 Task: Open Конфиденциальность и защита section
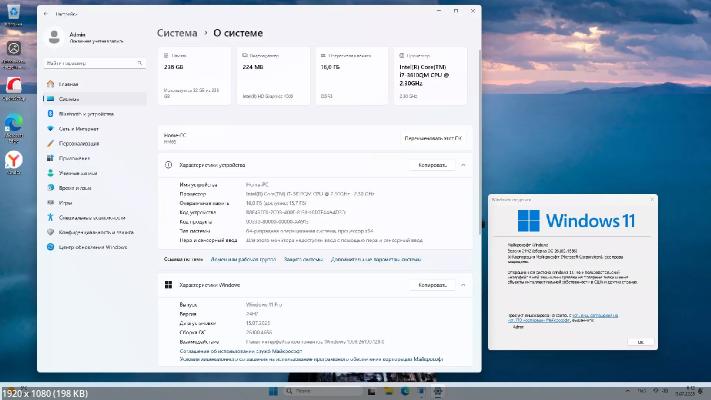(94, 232)
